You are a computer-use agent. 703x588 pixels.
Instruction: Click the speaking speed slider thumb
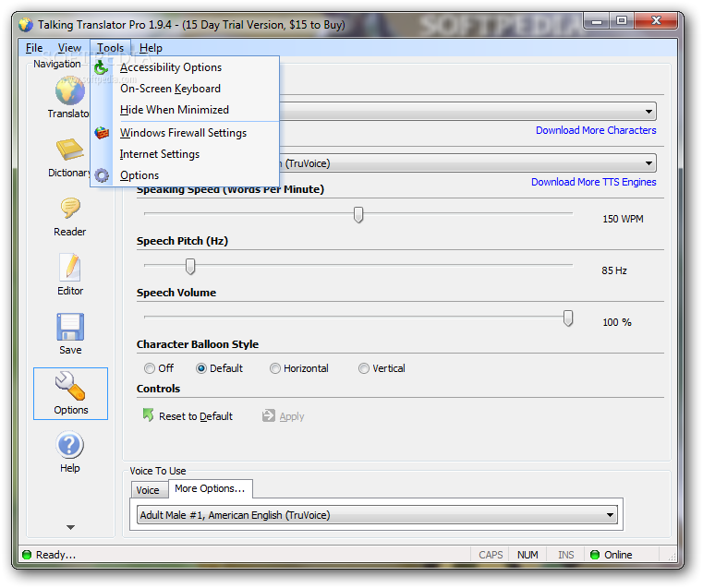click(358, 214)
